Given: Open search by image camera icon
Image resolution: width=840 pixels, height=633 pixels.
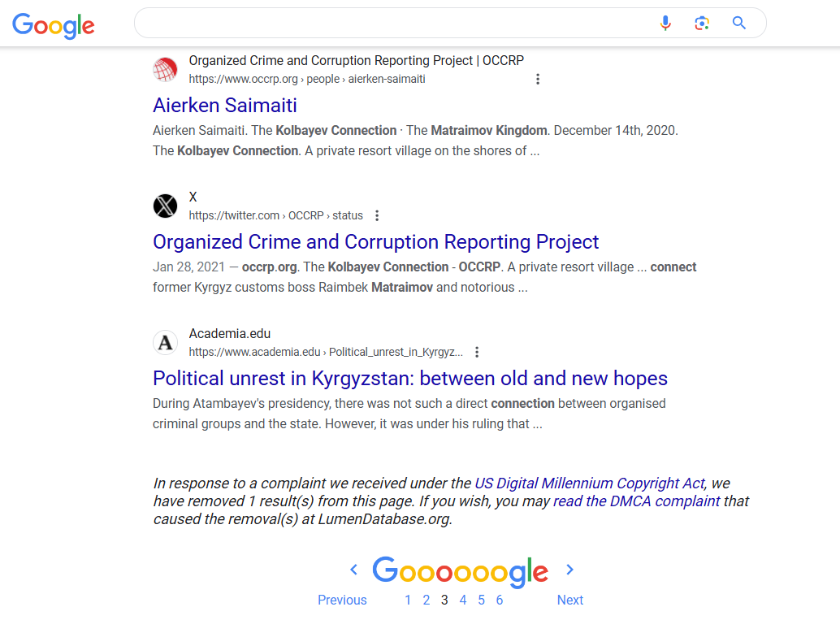Looking at the screenshot, I should point(702,23).
